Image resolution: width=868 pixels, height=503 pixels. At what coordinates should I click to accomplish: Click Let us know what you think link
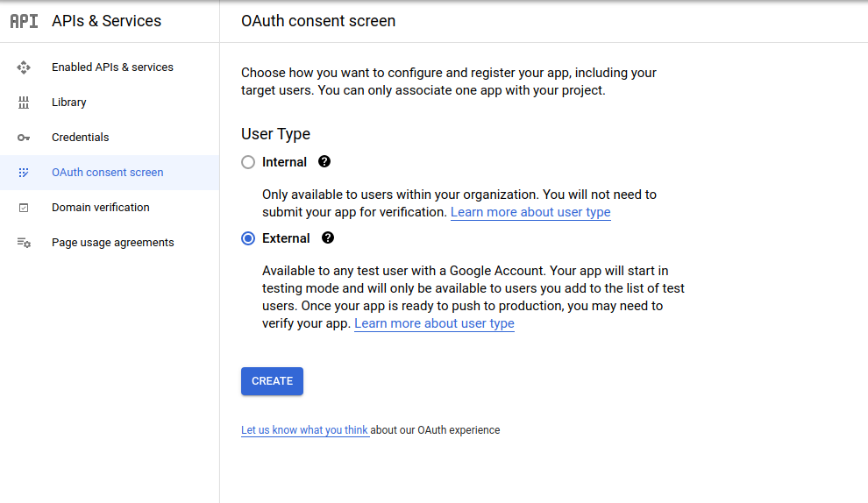tap(304, 430)
